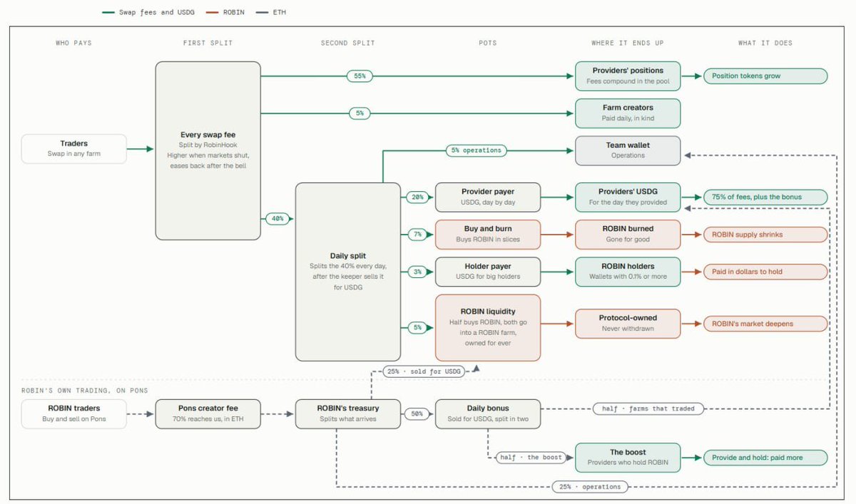Image resolution: width=856 pixels, height=504 pixels.
Task: Click the Position tokens grow outcome
Action: (765, 76)
